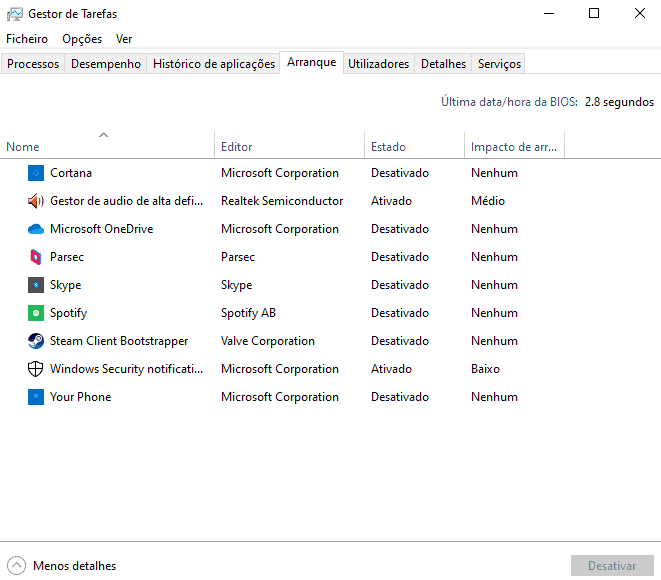
Task: Open the Ficheiro menu
Action: [27, 39]
